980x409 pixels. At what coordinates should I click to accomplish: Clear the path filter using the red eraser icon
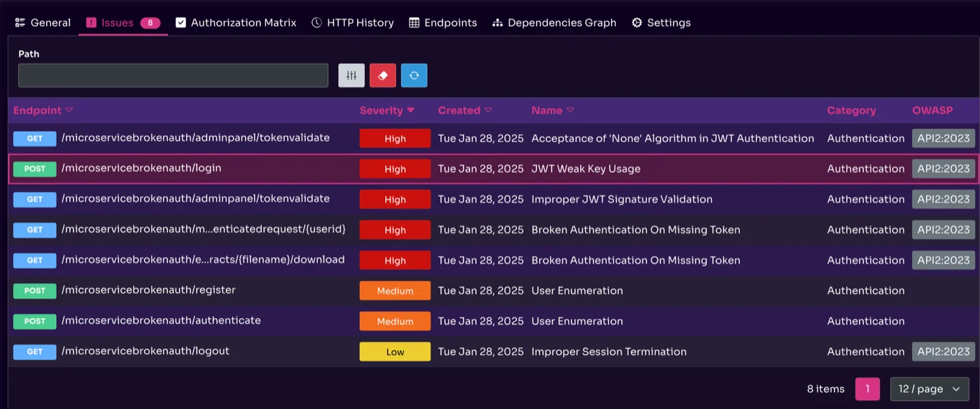(x=382, y=75)
